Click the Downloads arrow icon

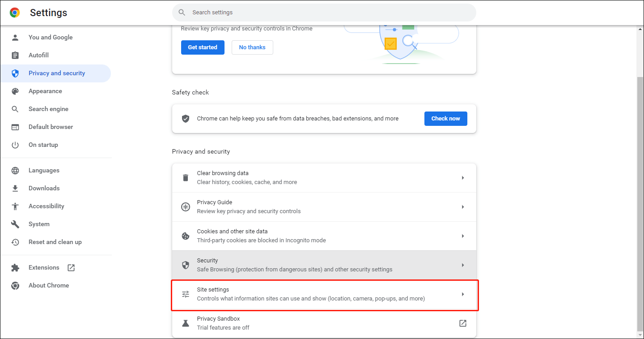click(15, 188)
